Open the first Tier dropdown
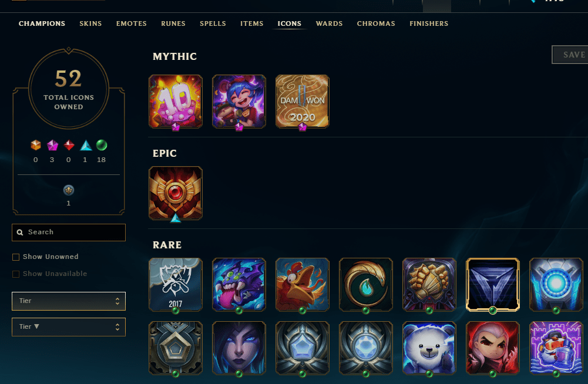 [x=69, y=301]
